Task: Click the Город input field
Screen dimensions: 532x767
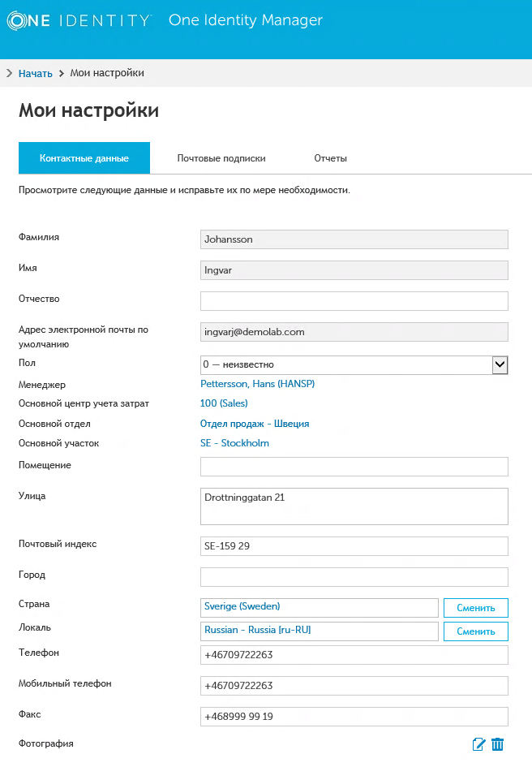Action: [354, 577]
